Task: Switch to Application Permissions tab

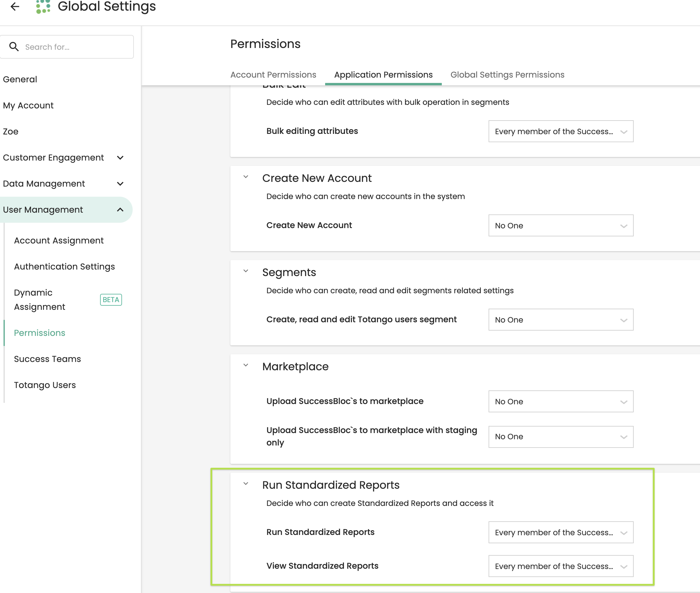Action: [383, 75]
